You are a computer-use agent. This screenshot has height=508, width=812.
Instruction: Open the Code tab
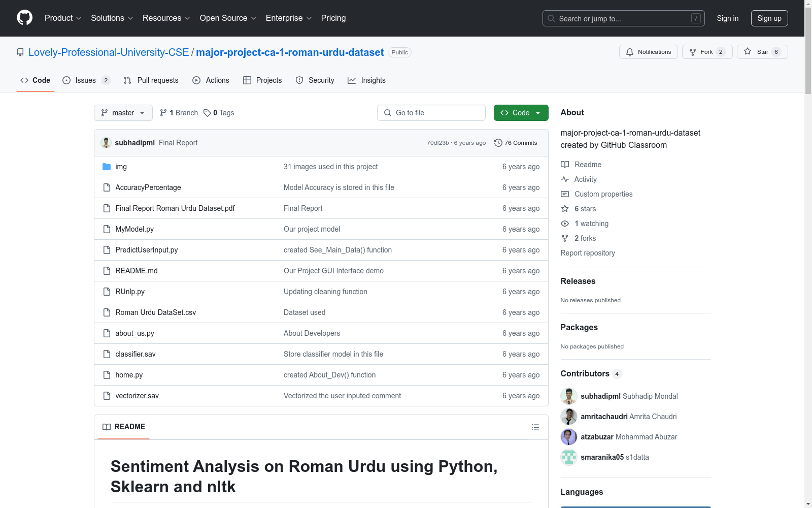pos(36,80)
